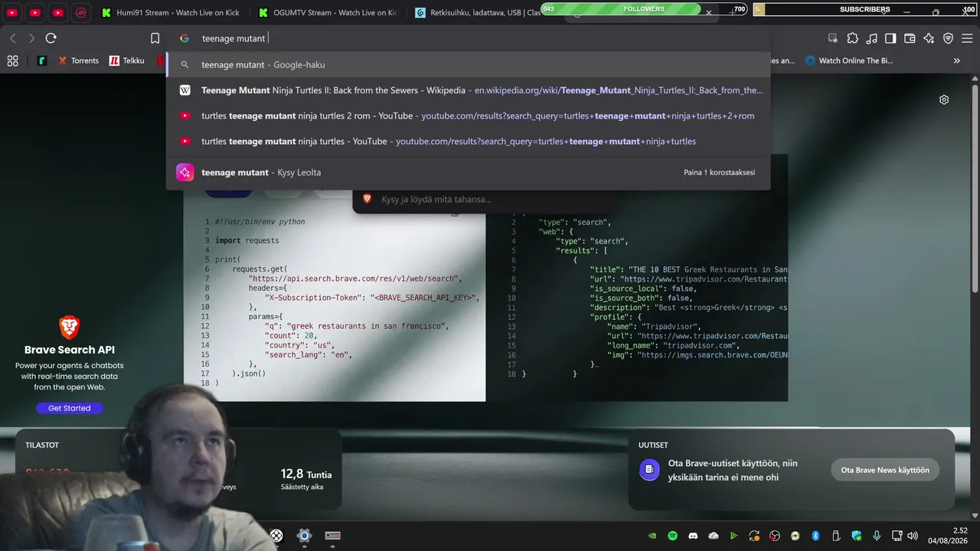
Task: Open new tab page settings gear
Action: [x=944, y=99]
